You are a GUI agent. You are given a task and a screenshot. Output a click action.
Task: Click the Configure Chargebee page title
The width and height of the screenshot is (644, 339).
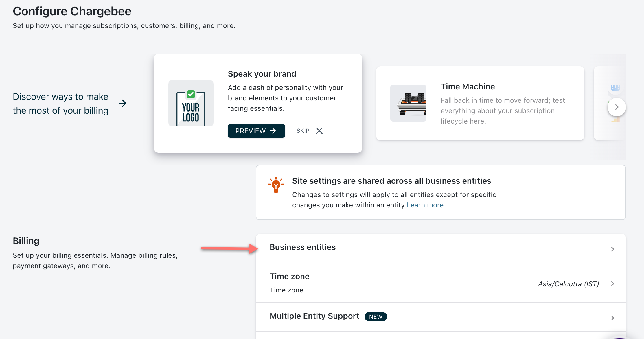point(72,11)
